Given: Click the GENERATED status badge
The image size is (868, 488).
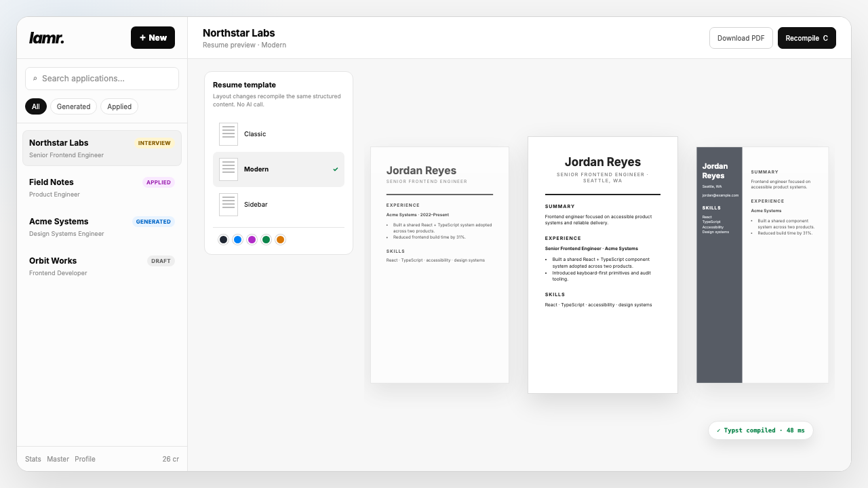Looking at the screenshot, I should tap(153, 222).
